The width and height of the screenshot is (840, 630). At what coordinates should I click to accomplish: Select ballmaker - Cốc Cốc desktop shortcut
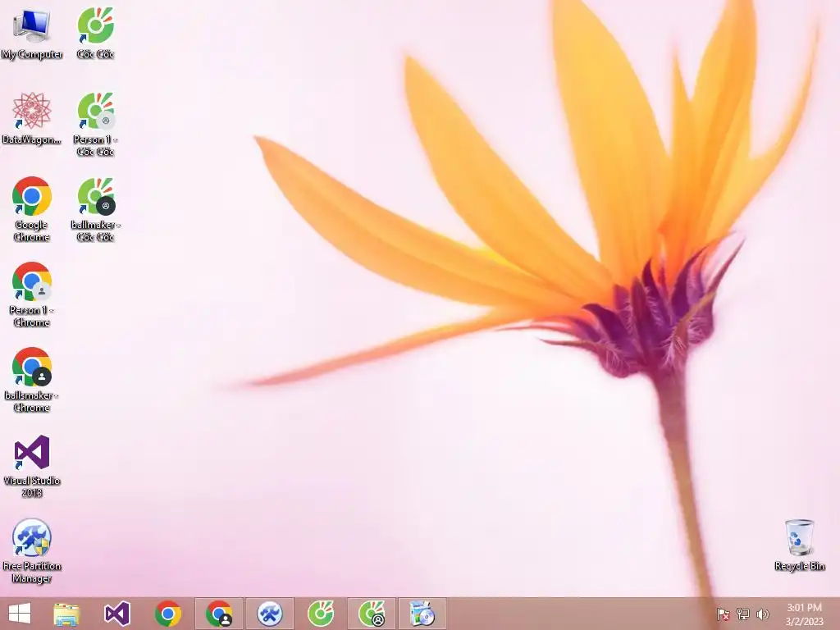95,209
